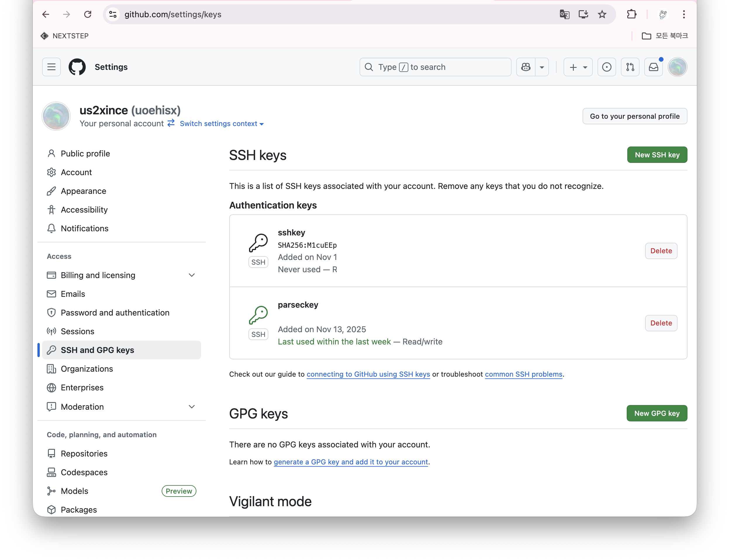
Task: Open the Chrome profile avatar
Action: tap(663, 14)
